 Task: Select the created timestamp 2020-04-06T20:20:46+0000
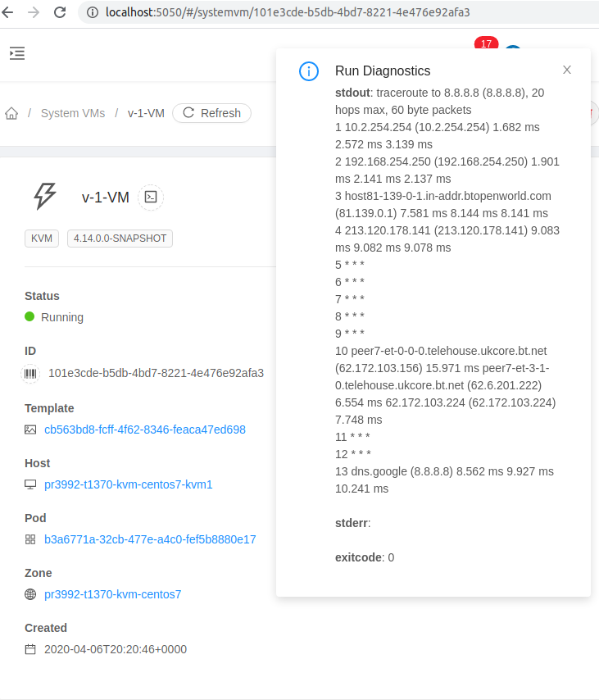116,649
